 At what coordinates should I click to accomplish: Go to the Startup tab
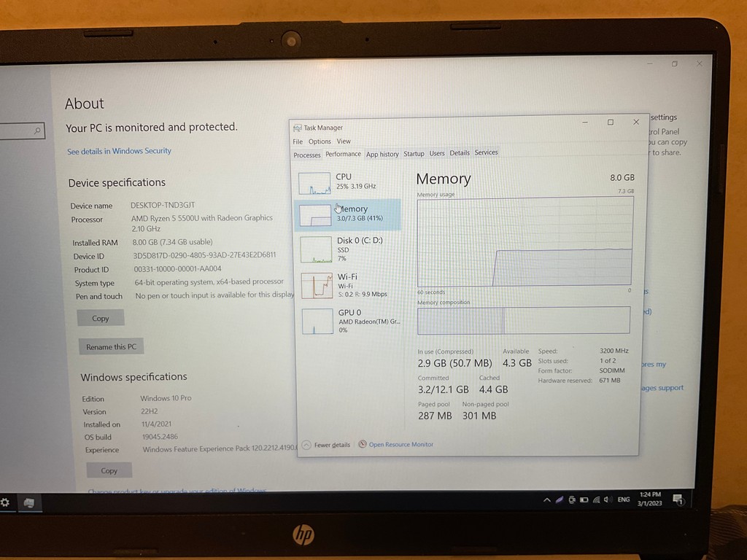414,153
